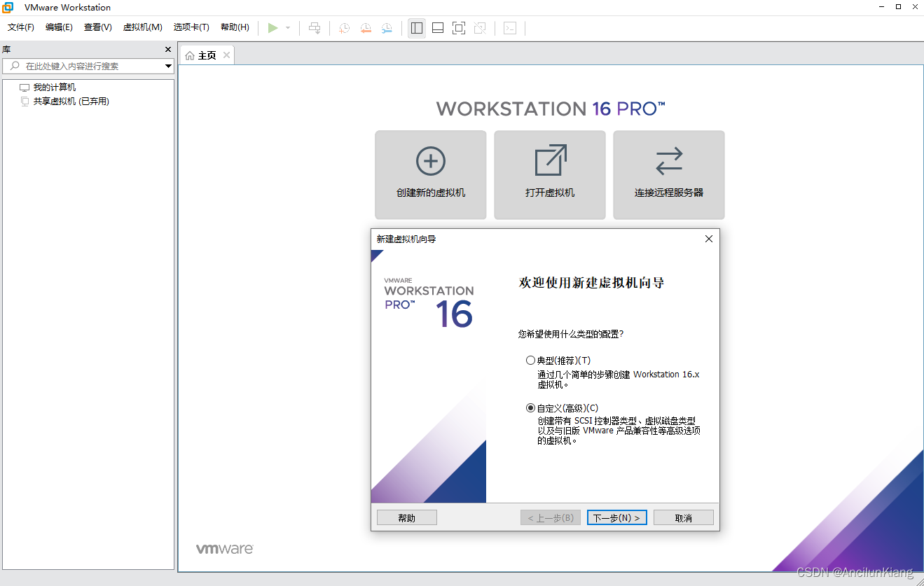Open the 编辑(E) menu
This screenshot has width=924, height=586.
[59, 27]
